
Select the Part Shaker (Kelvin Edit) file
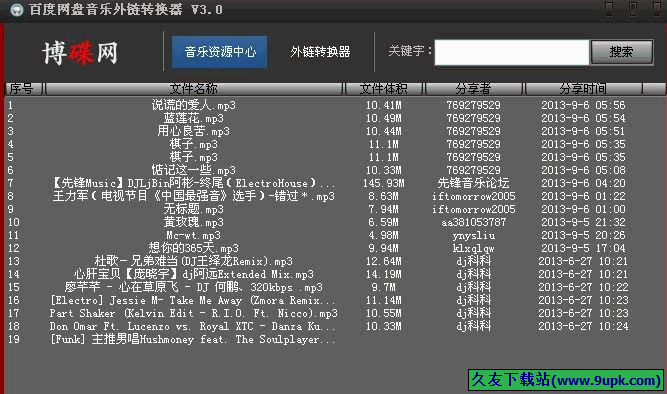click(194, 313)
